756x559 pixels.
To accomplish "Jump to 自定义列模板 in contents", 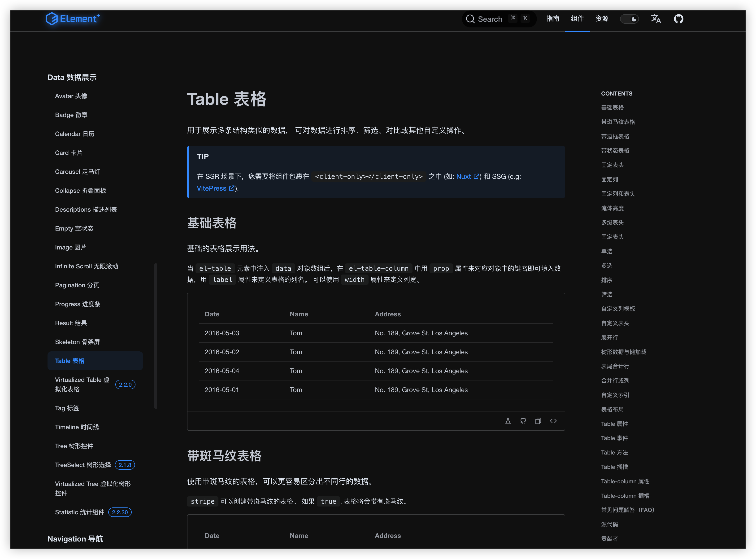I will pos(618,309).
